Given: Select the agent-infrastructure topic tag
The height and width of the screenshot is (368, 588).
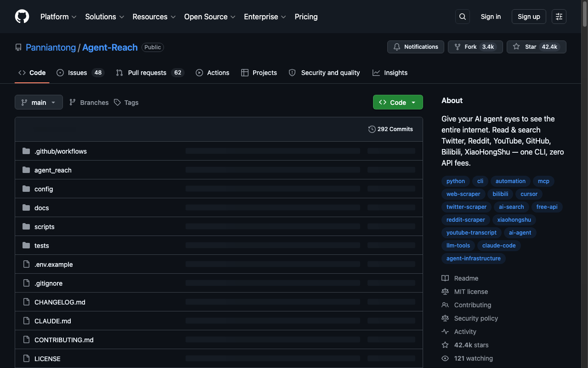Looking at the screenshot, I should pyautogui.click(x=474, y=259).
